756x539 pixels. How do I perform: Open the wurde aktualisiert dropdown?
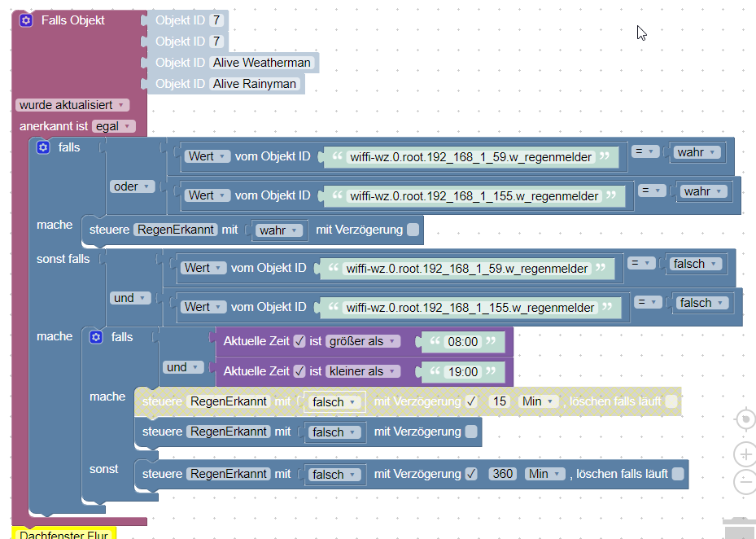tap(72, 105)
